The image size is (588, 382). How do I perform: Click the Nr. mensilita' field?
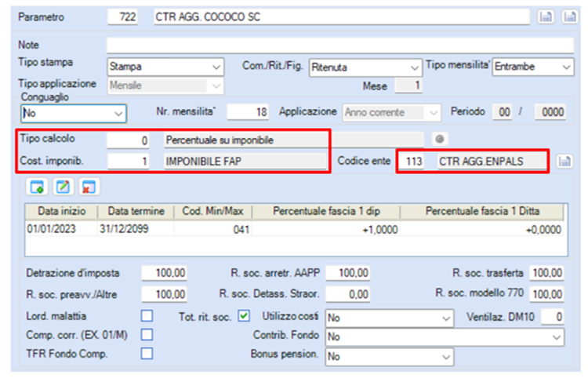click(248, 112)
